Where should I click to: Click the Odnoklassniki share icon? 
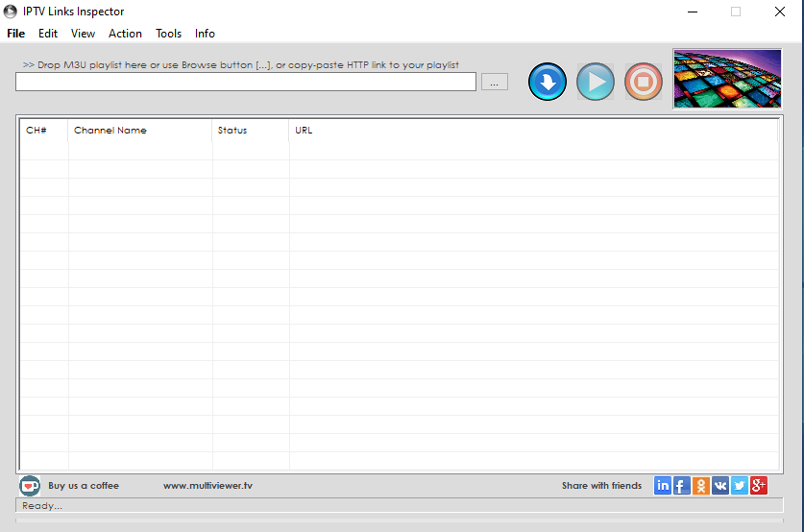coord(701,485)
